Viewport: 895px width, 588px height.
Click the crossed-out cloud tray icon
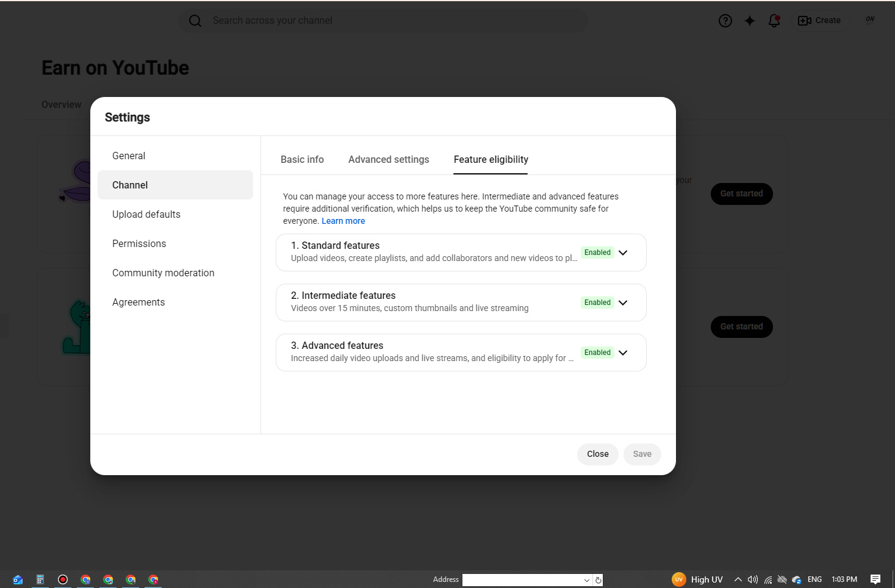782,579
